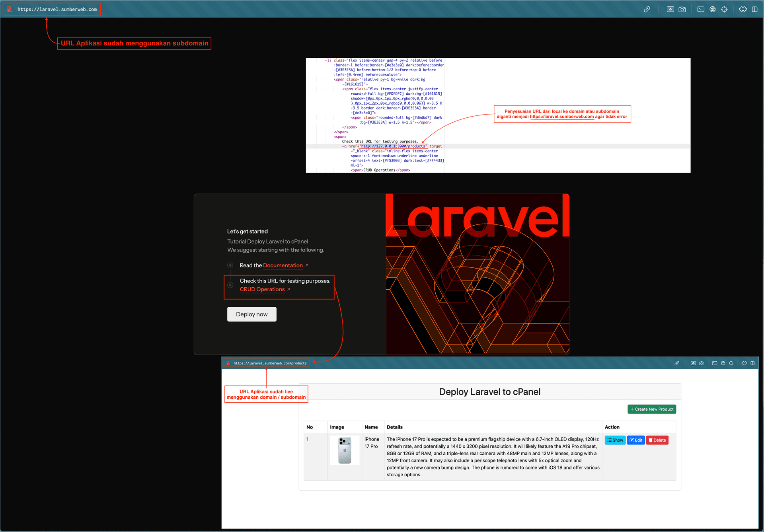Click the Show button for iPhone 17 Pro
764x532 pixels.
coord(615,440)
